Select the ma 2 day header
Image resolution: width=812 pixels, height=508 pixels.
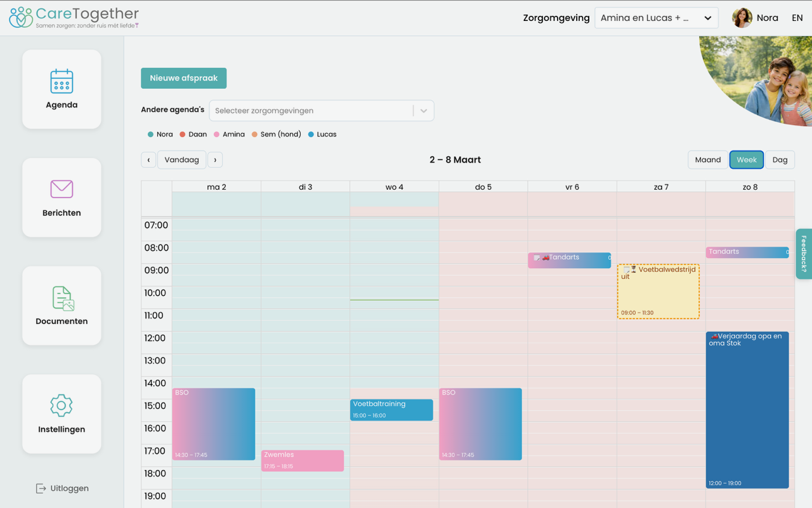216,187
